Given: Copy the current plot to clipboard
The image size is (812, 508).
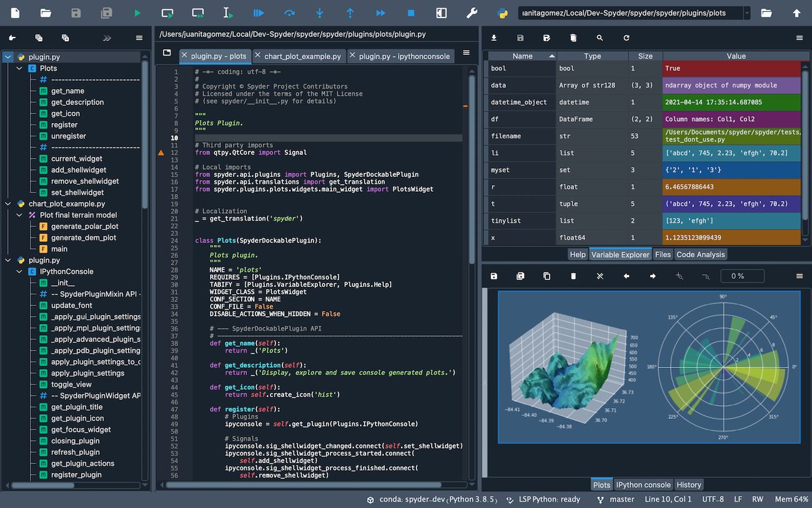Looking at the screenshot, I should click(547, 276).
